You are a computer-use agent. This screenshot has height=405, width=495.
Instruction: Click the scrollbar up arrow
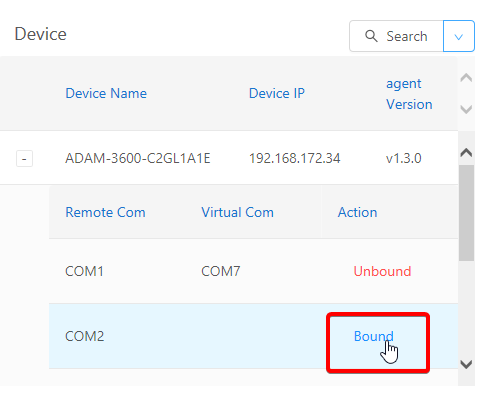pyautogui.click(x=466, y=153)
